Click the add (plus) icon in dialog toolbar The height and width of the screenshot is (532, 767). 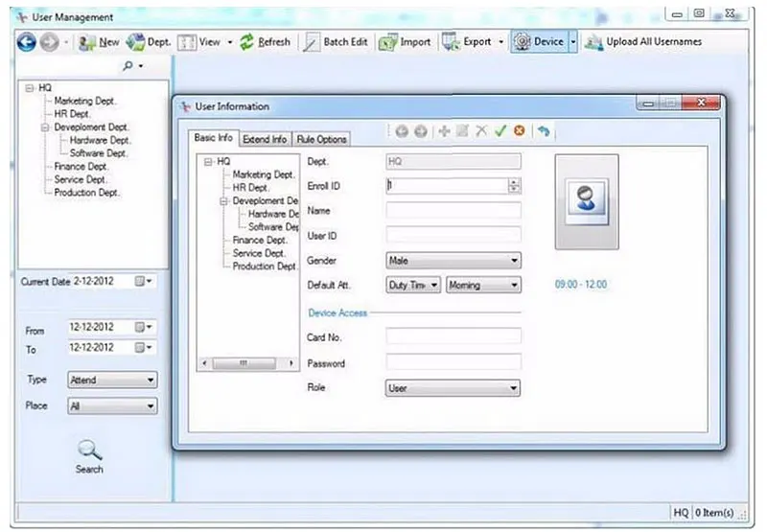tap(444, 131)
